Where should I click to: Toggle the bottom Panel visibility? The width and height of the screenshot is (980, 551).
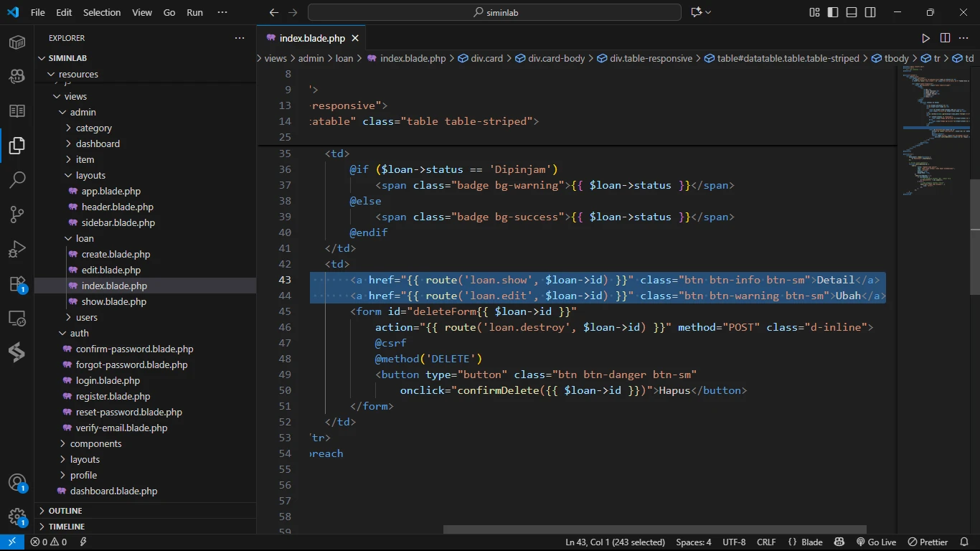[x=852, y=12]
